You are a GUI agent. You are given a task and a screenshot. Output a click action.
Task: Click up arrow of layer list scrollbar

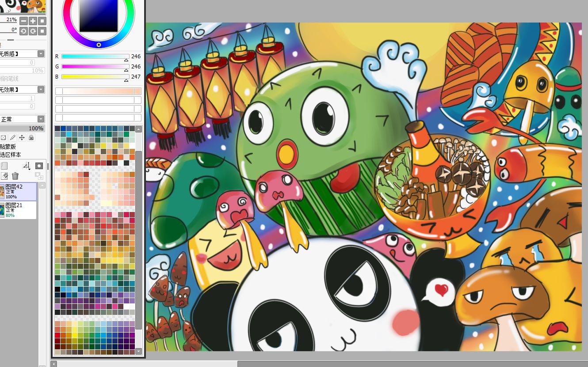coord(42,185)
